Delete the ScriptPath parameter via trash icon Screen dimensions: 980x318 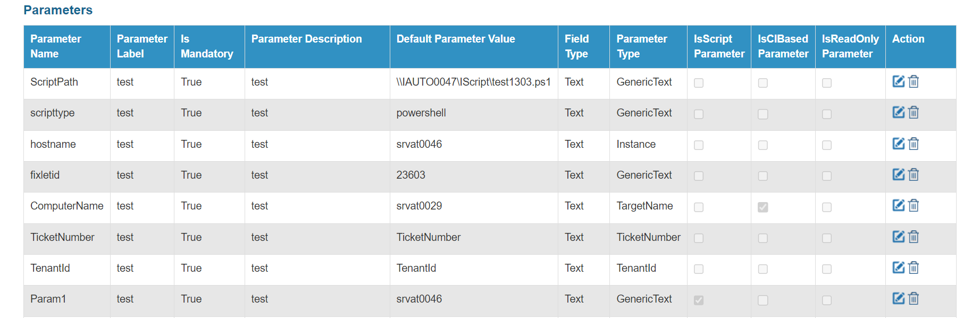914,81
